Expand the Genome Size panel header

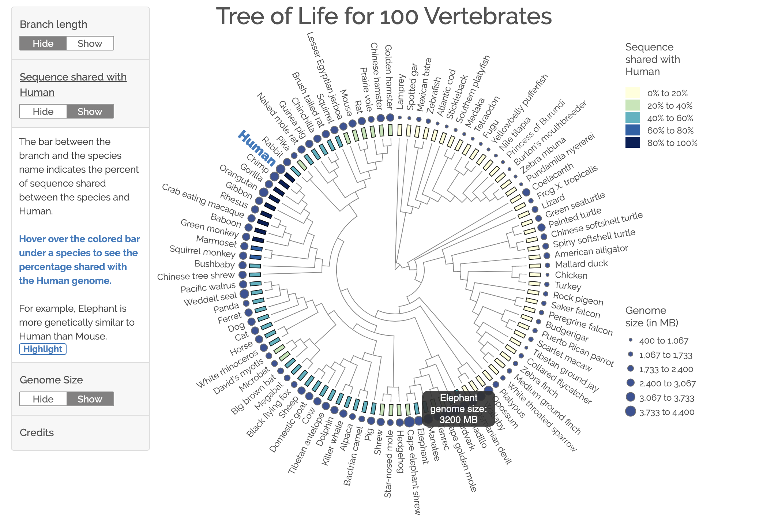click(51, 380)
